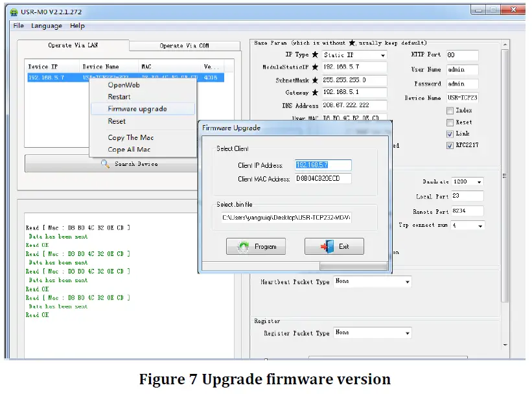Open the File menu
532x394 pixels.
click(x=18, y=26)
